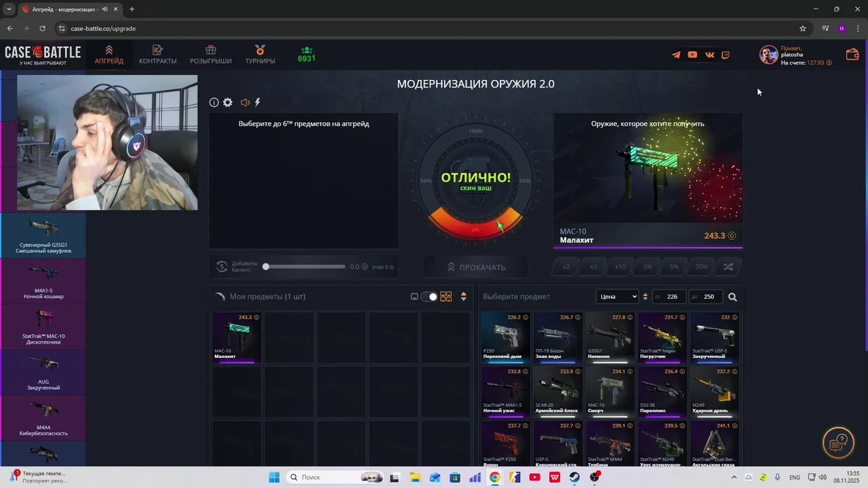Open the Telegram social link

[676, 55]
